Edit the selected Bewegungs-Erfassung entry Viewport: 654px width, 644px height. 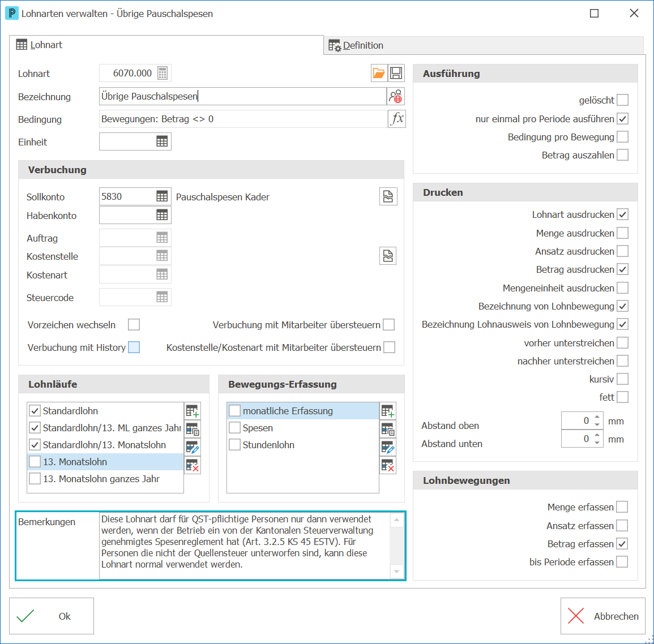click(387, 447)
